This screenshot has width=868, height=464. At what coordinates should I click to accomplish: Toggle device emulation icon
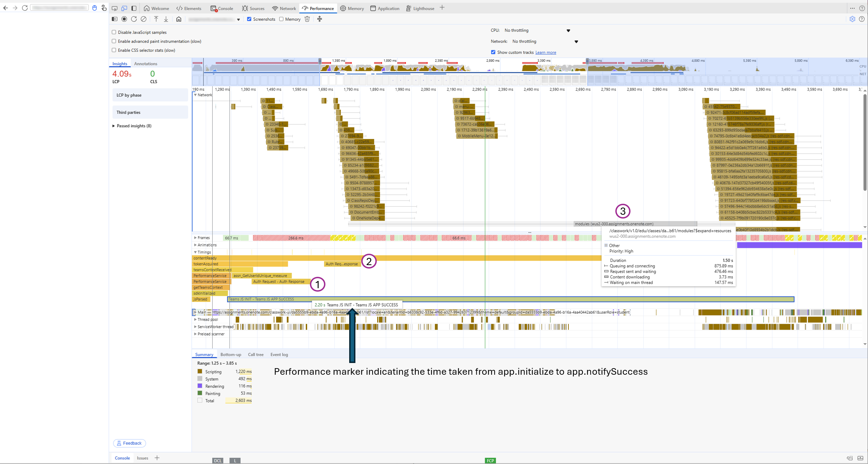pos(124,8)
